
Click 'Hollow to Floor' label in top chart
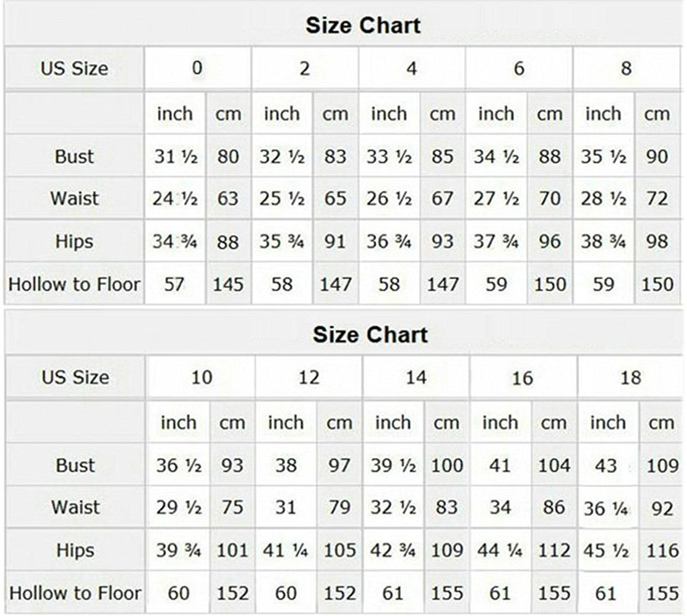tap(74, 285)
